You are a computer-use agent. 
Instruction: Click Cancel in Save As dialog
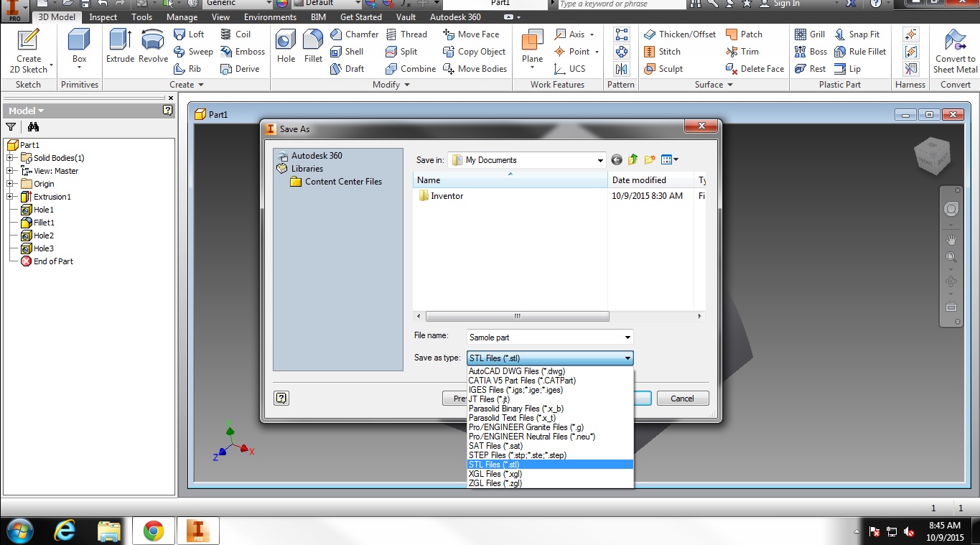pos(682,399)
